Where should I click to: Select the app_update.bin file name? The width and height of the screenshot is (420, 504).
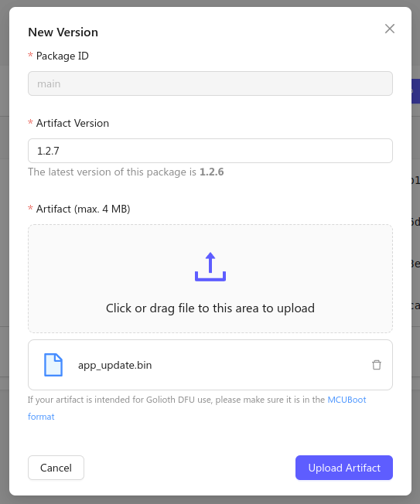(114, 365)
